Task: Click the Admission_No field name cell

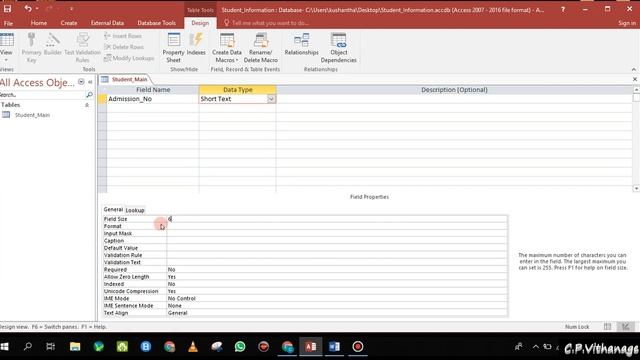Action: coord(153,99)
